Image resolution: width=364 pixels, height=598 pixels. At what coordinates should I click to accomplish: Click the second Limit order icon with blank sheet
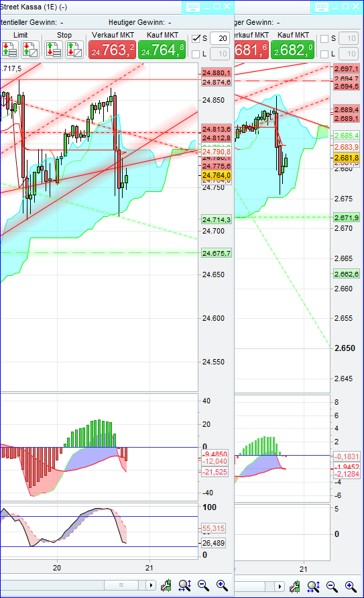pos(30,50)
